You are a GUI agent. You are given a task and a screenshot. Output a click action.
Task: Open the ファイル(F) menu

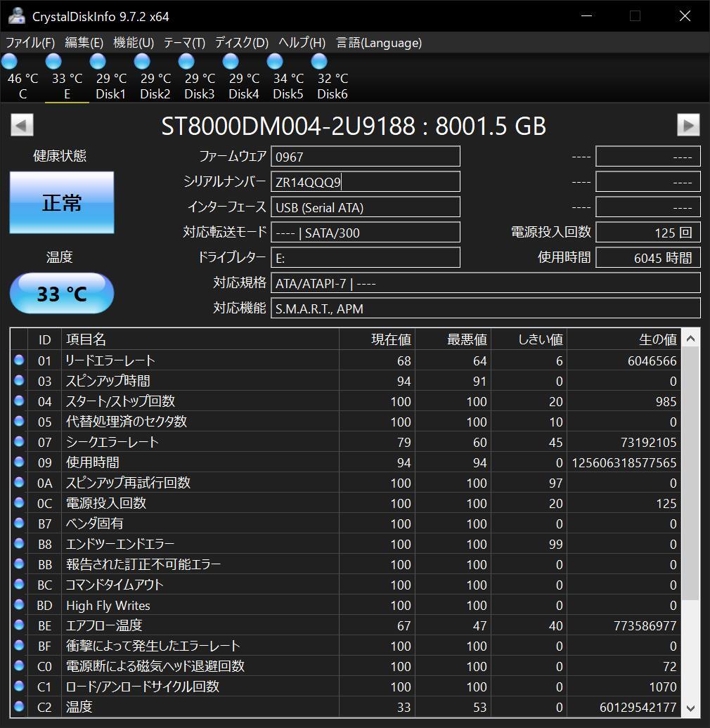click(x=30, y=43)
